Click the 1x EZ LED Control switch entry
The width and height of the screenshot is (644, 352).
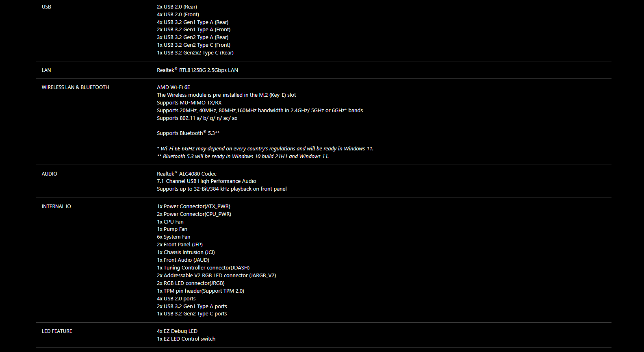point(186,339)
